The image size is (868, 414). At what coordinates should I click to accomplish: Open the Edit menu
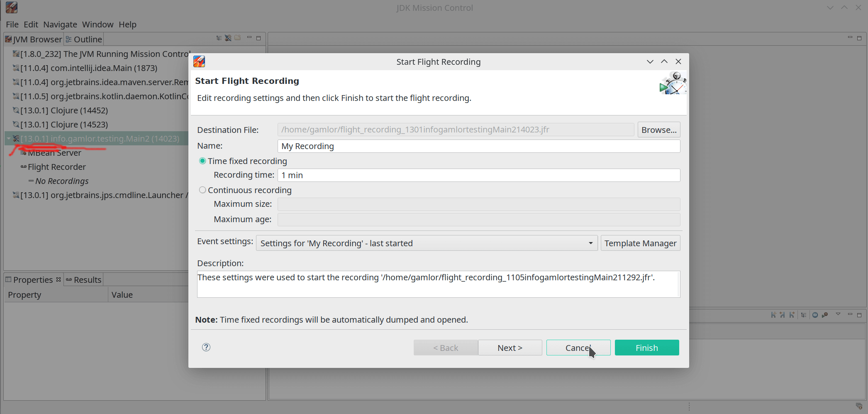click(x=31, y=24)
